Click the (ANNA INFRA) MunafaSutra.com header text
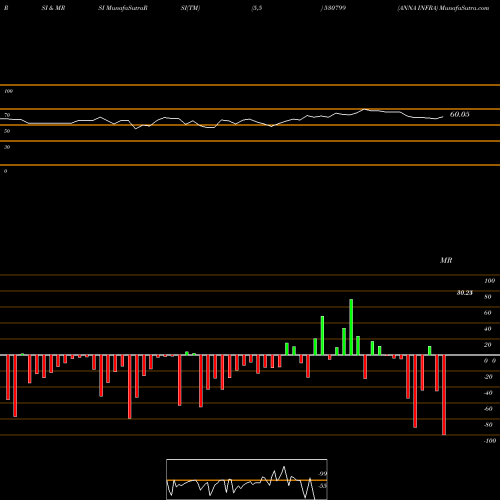This screenshot has height=500, width=500. [443, 8]
